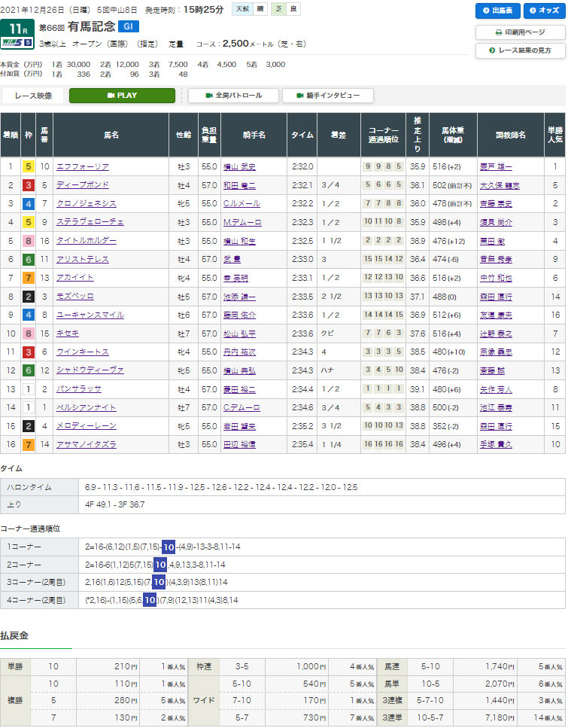Screen dimensions: 568x728
Task: Click the green 11R race number badge
Action: pyautogui.click(x=16, y=28)
